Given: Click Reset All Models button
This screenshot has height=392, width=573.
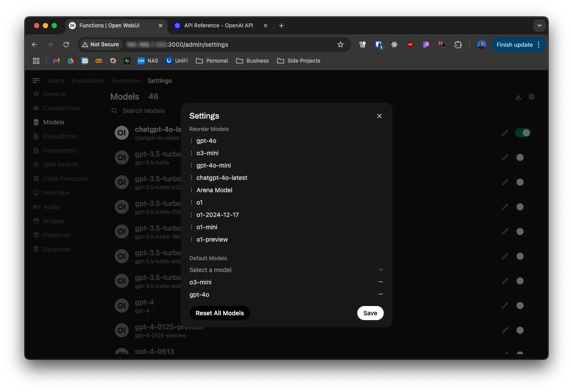Looking at the screenshot, I should point(220,313).
